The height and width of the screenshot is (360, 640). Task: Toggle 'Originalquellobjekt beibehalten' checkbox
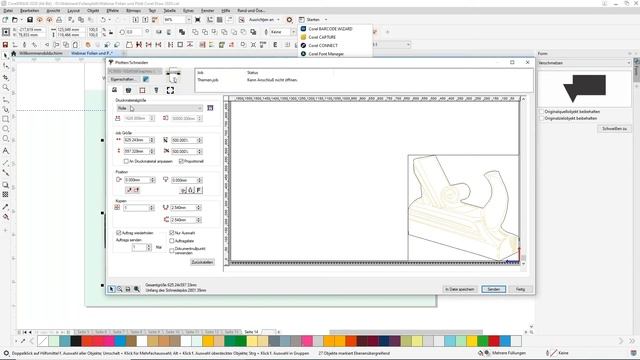(542, 111)
